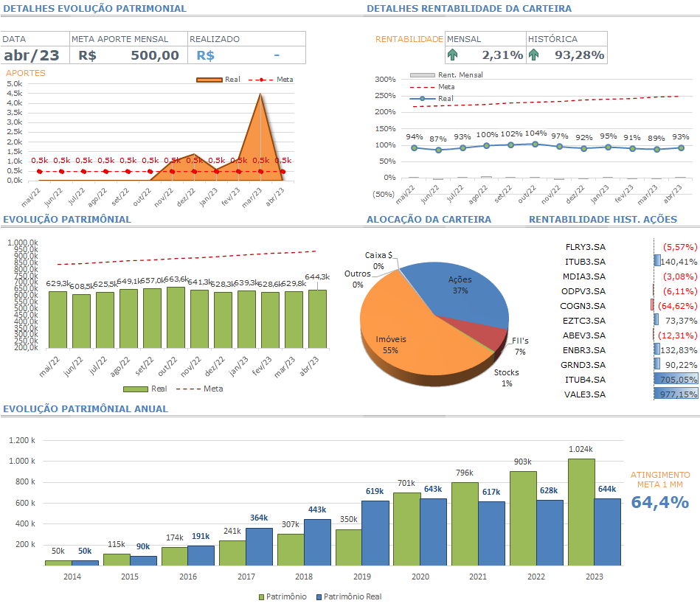Screen dimensions: 700x609
Task: Click the red Meta legend marker in Aportes
Action: click(x=261, y=80)
